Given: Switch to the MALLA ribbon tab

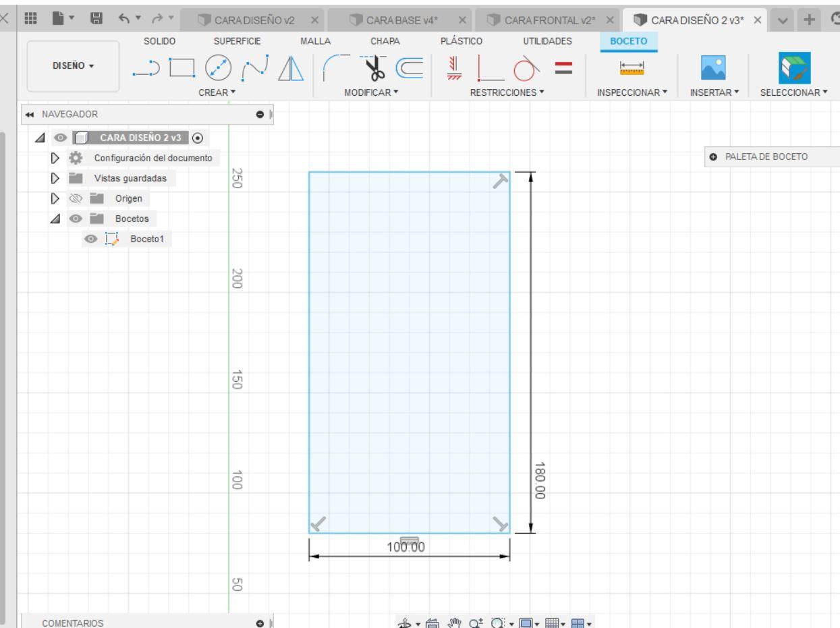Looking at the screenshot, I should tap(316, 42).
